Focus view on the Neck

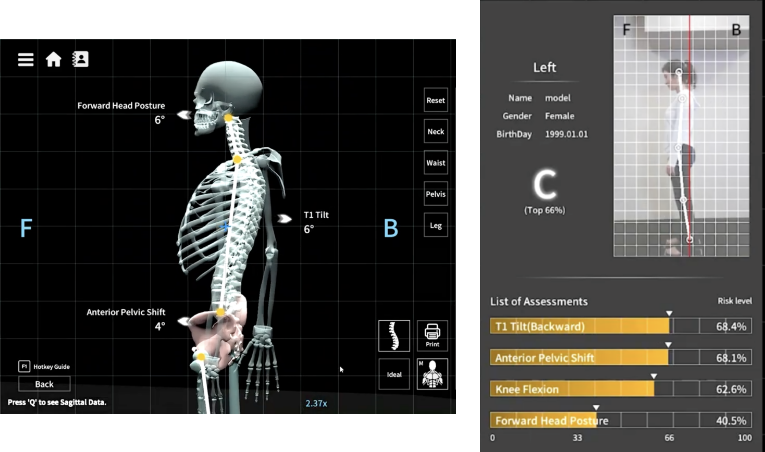[435, 132]
